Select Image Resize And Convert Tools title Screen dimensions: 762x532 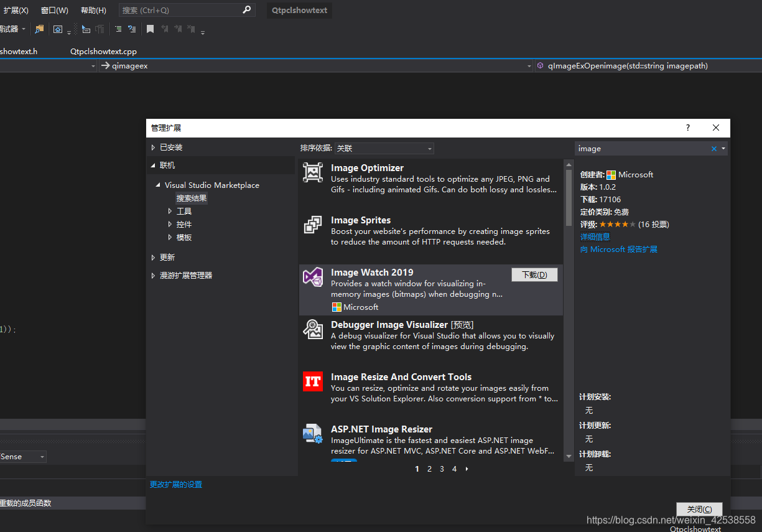click(x=401, y=377)
